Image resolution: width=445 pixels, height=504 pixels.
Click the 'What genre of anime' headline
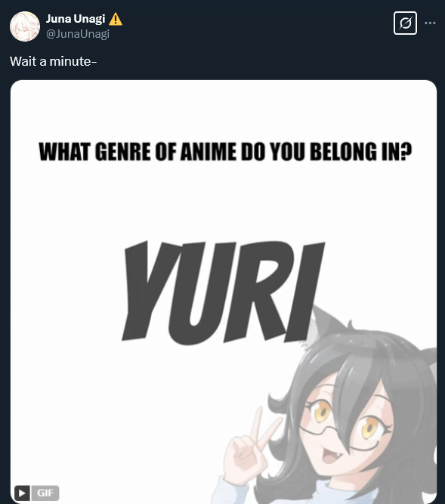click(x=225, y=151)
